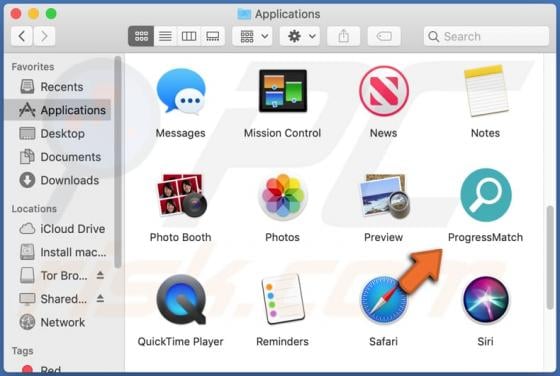Go back with the left chevron button

point(22,36)
